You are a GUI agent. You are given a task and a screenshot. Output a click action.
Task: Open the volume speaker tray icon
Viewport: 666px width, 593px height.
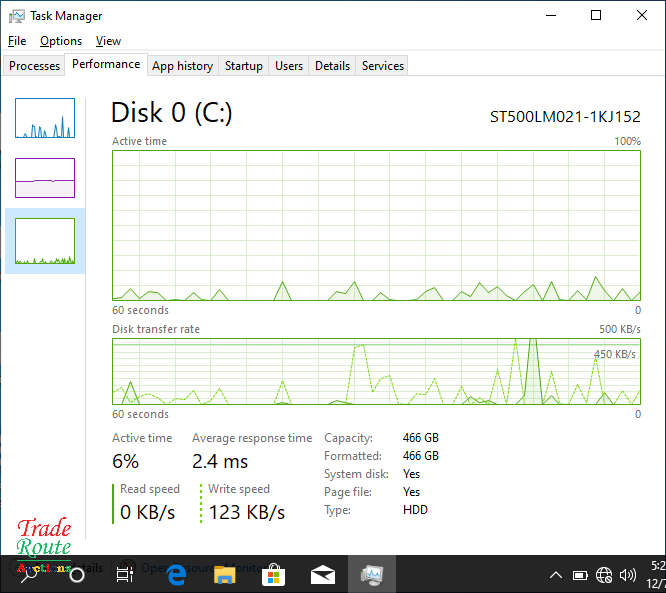point(628,575)
